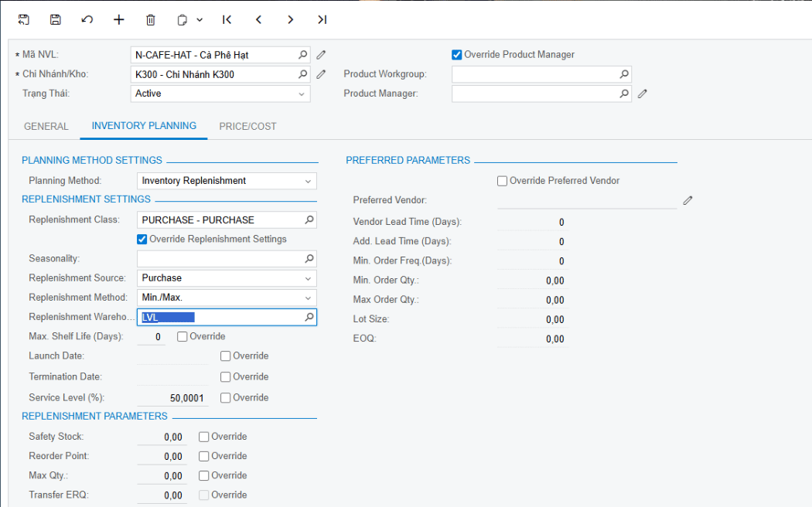The height and width of the screenshot is (507, 812).
Task: Click the Save disk icon
Action: (x=56, y=20)
